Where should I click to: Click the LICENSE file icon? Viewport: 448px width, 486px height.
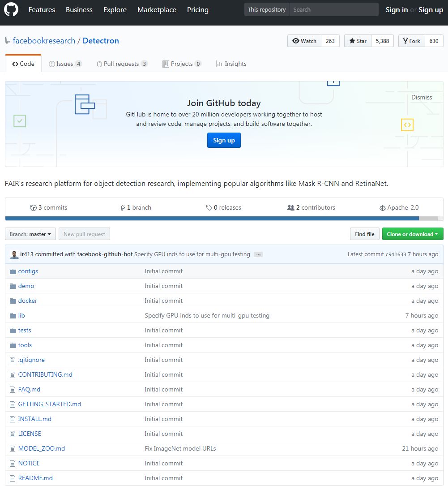pyautogui.click(x=13, y=434)
